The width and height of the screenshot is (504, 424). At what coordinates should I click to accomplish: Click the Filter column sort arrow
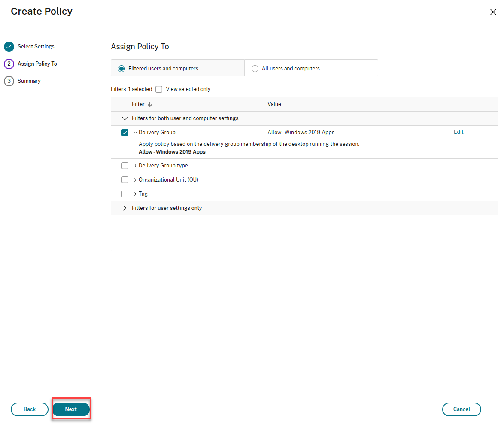tap(150, 104)
